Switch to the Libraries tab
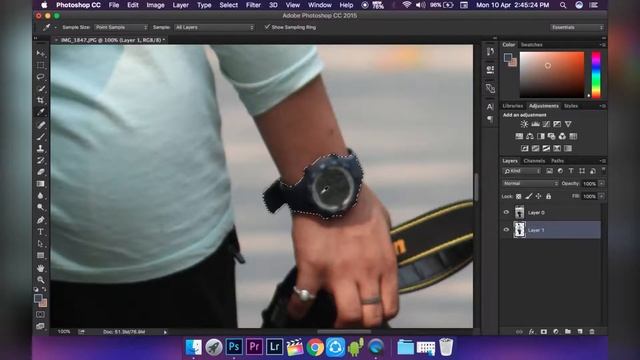The image size is (640, 360). pyautogui.click(x=513, y=106)
